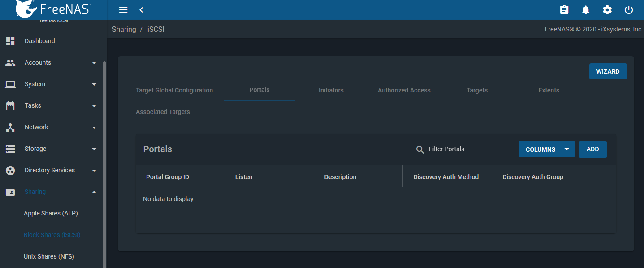Click the System laptop icon
Viewport: 644px width, 268px height.
(10, 84)
